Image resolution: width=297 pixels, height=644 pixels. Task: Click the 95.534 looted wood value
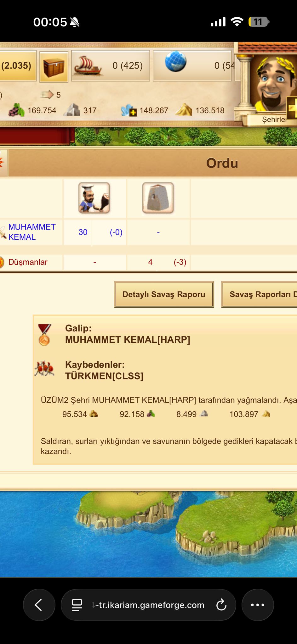point(74,414)
